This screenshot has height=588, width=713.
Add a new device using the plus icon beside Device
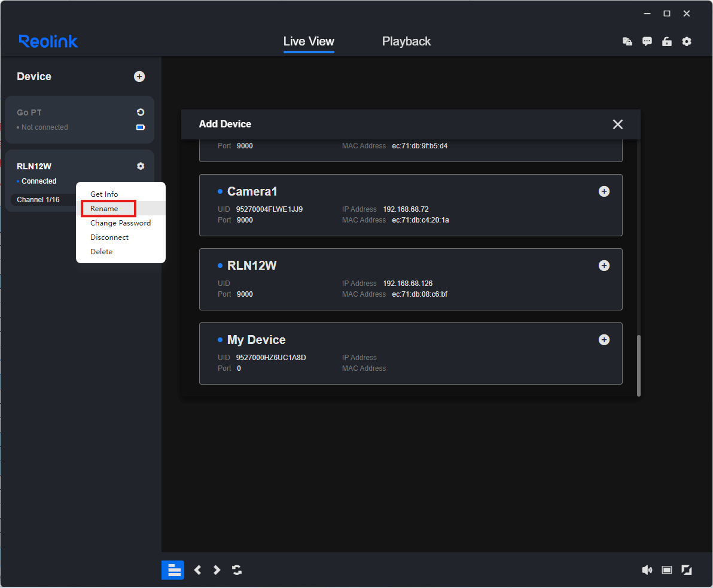139,77
